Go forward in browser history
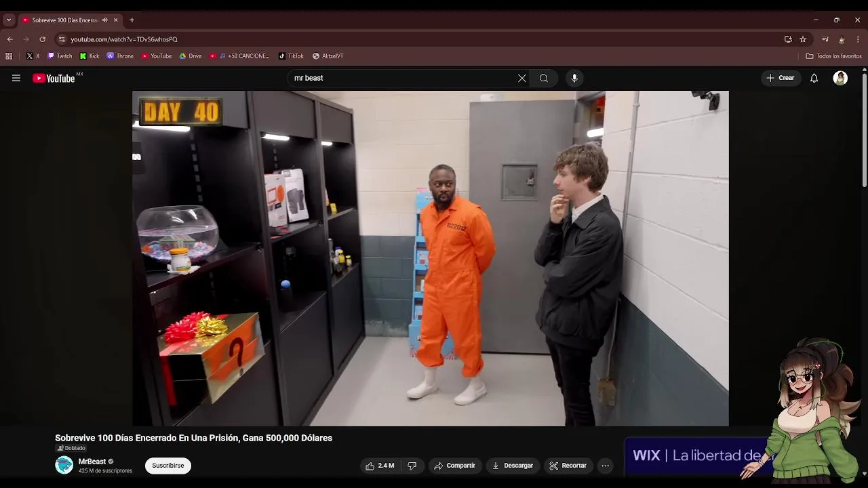This screenshot has width=868, height=488. click(x=26, y=39)
